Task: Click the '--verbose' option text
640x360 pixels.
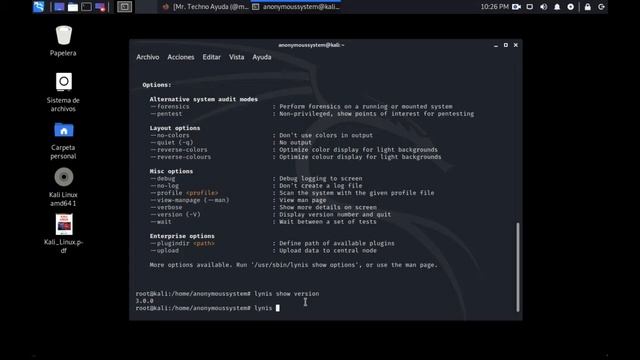Action: 166,207
